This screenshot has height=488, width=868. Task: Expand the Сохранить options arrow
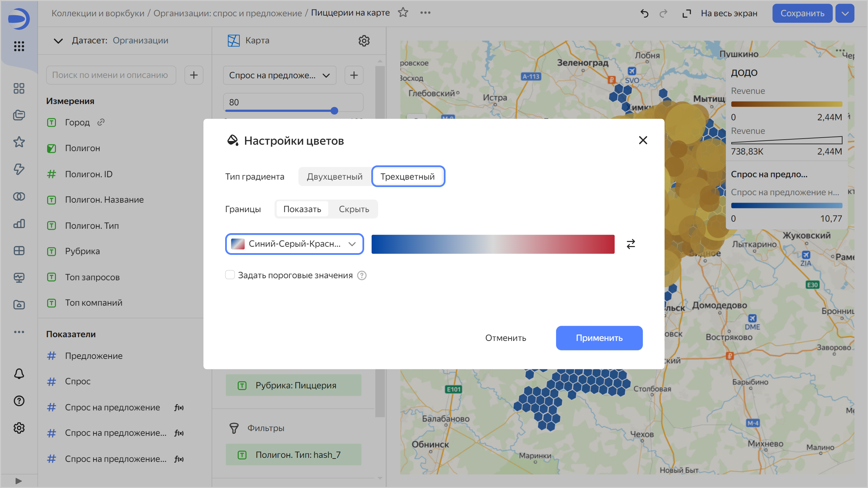pos(845,13)
